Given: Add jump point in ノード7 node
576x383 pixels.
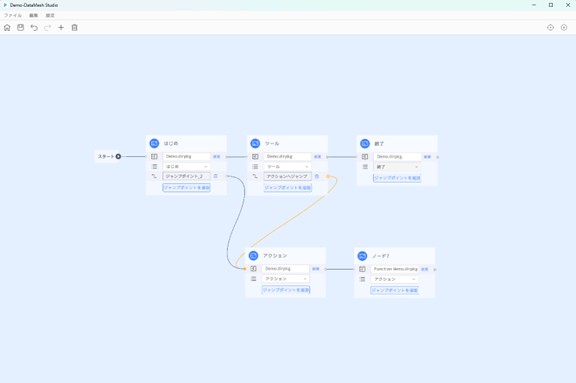Looking at the screenshot, I should [x=395, y=290].
